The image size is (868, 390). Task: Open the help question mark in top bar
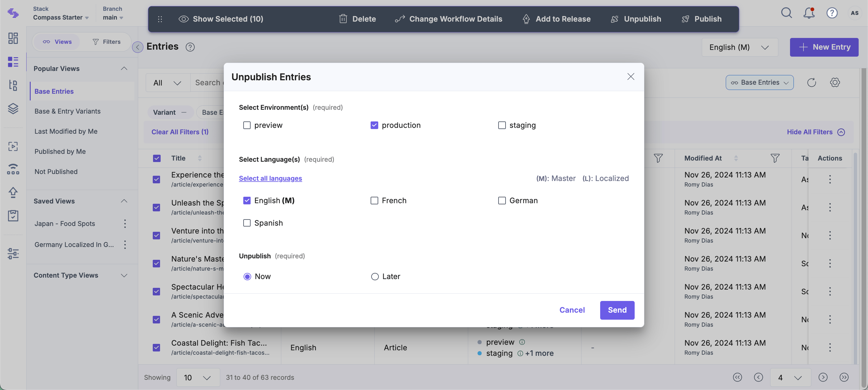[832, 13]
